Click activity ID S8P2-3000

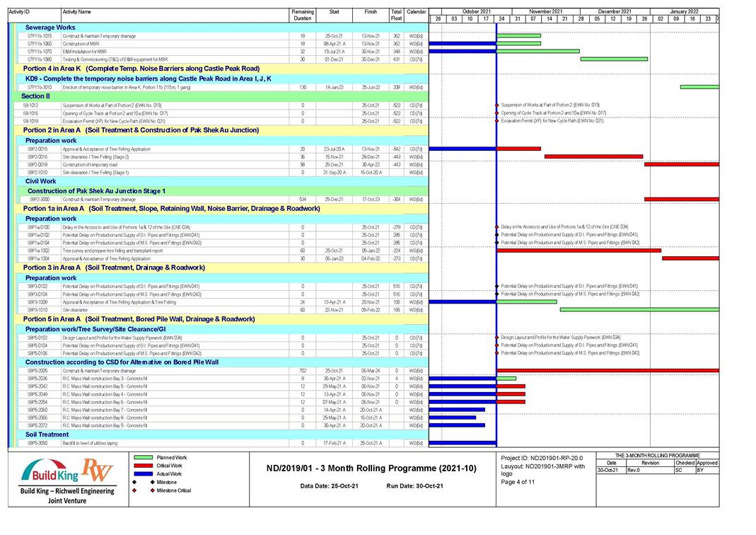tap(40, 200)
